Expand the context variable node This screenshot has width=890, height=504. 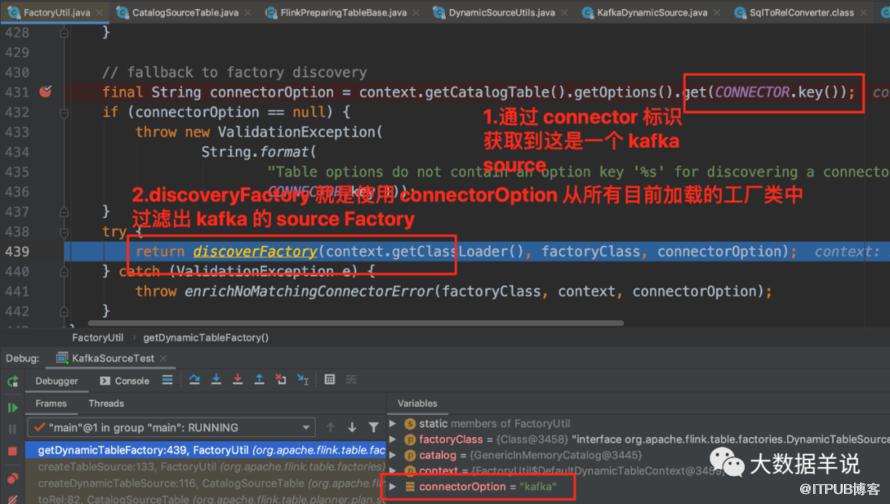392,471
